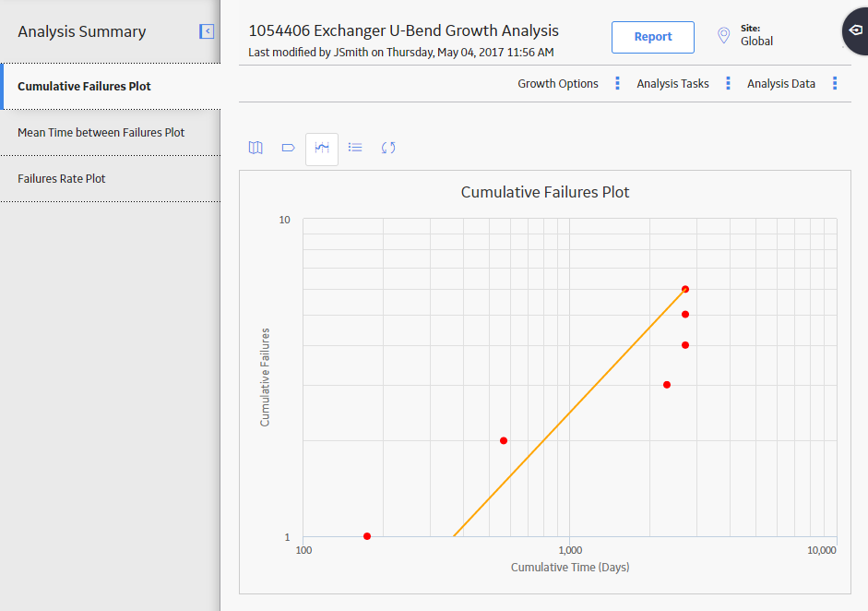The width and height of the screenshot is (868, 611).
Task: Click the list legend icon in plot toolbar
Action: click(x=355, y=148)
